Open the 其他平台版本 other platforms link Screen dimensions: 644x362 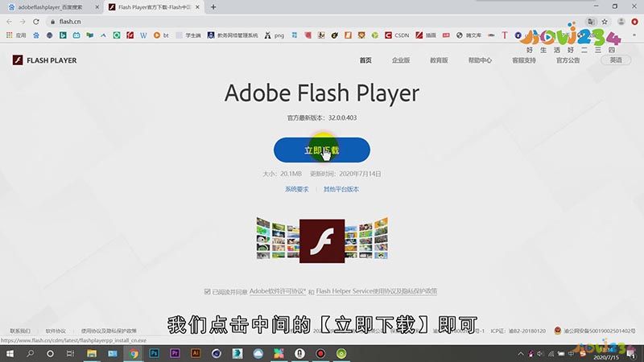pyautogui.click(x=341, y=189)
